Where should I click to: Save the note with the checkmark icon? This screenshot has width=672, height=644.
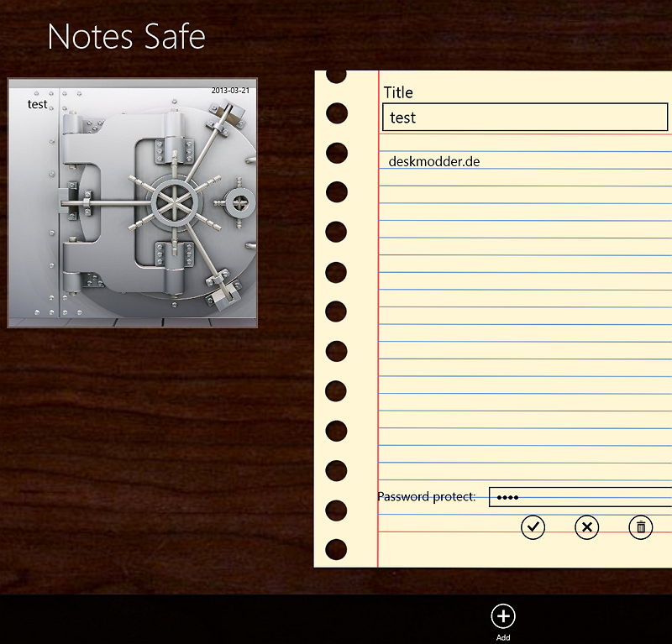coord(533,527)
